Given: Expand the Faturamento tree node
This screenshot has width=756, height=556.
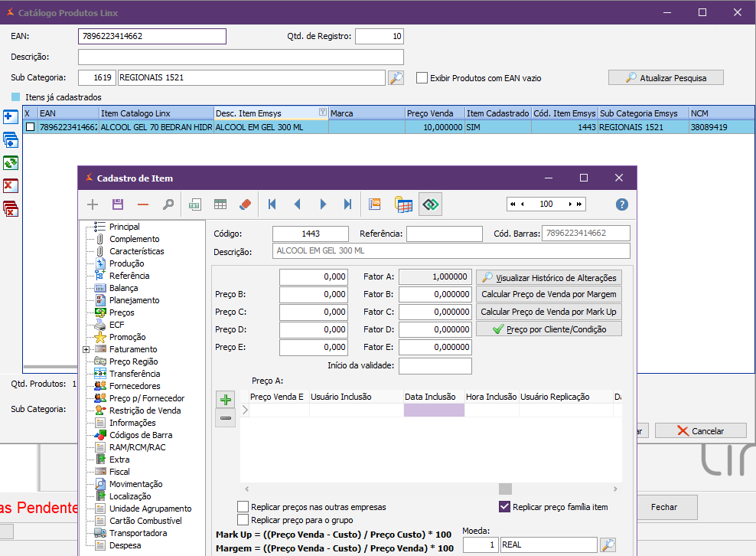Looking at the screenshot, I should (87, 349).
